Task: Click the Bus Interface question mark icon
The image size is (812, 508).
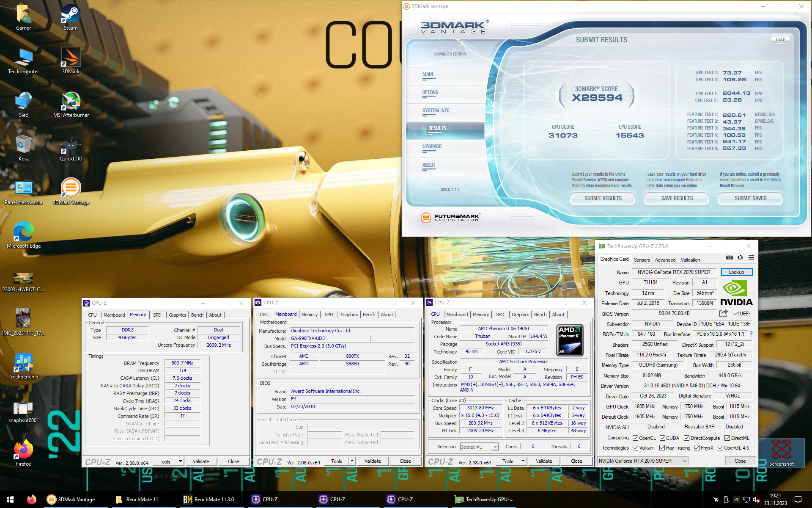Action: (751, 334)
